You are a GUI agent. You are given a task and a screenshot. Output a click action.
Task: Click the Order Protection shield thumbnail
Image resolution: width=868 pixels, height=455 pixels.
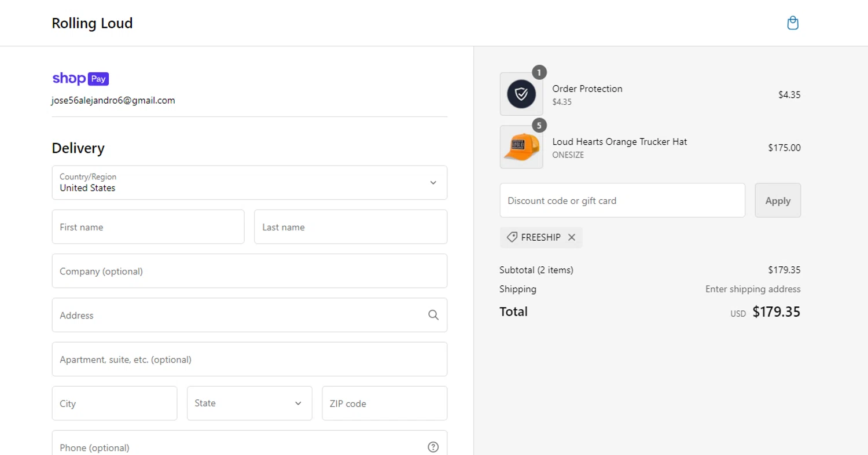point(521,94)
